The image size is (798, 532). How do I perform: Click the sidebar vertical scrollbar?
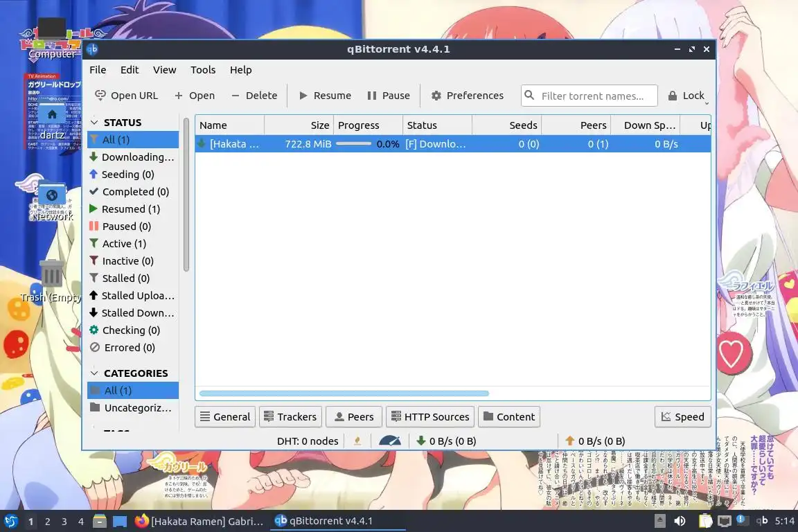[186, 195]
